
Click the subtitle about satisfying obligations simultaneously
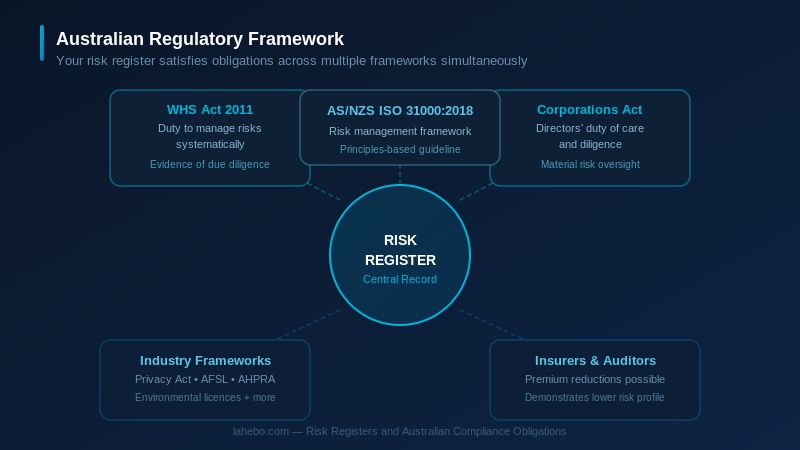pos(291,61)
